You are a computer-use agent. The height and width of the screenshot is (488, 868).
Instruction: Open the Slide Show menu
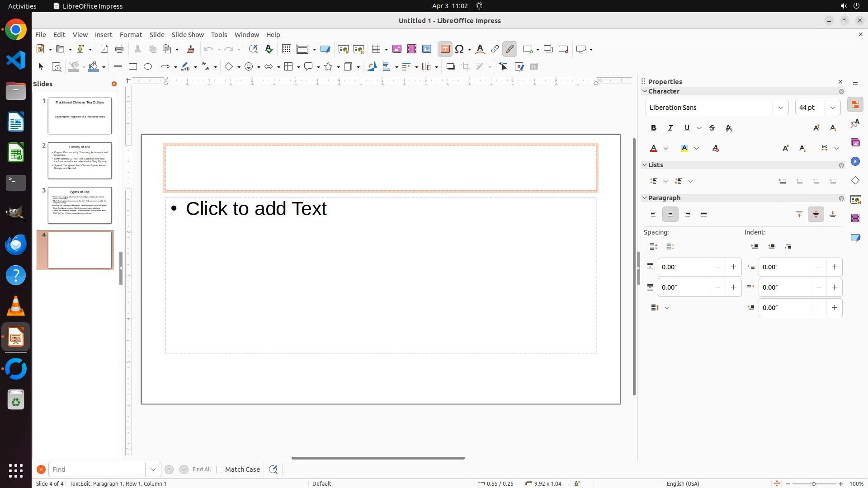pyautogui.click(x=188, y=35)
